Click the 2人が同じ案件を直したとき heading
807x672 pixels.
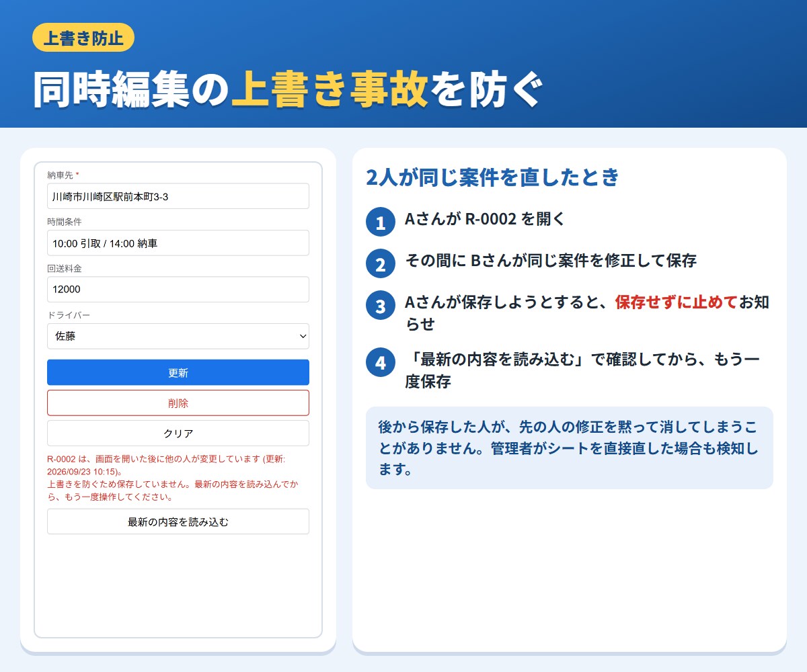492,178
